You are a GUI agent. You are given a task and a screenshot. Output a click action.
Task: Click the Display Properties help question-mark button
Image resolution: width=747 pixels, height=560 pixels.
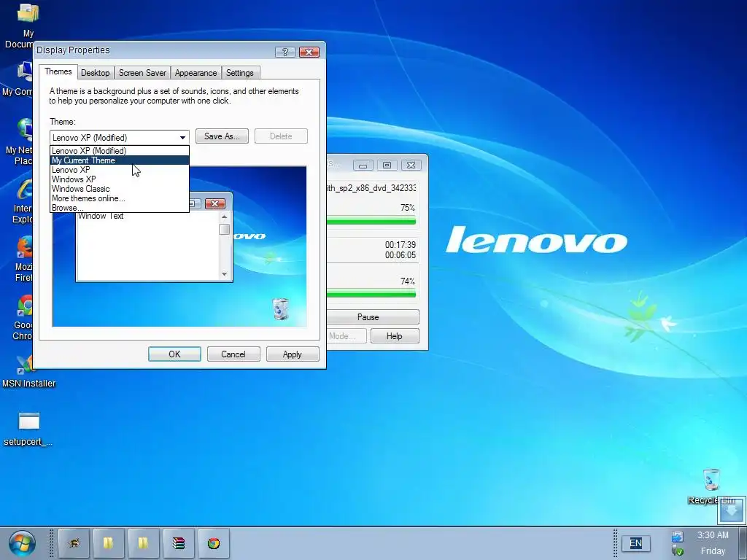[285, 52]
